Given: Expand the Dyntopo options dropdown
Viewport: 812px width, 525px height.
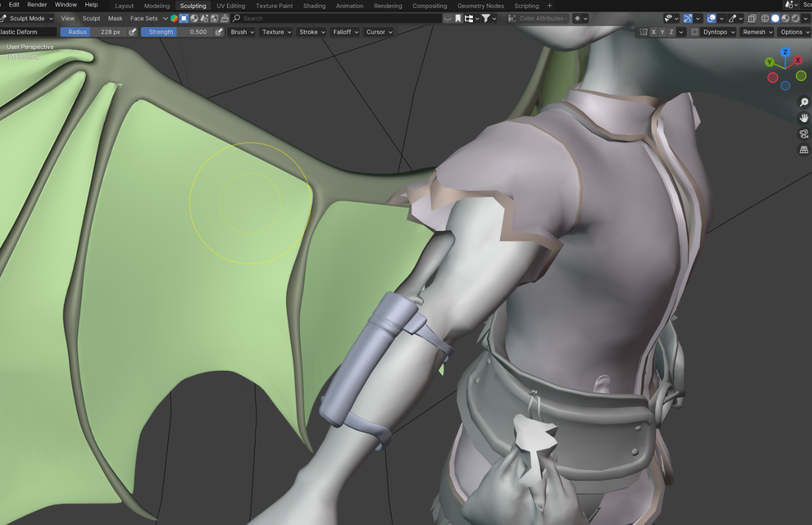Looking at the screenshot, I should click(719, 32).
